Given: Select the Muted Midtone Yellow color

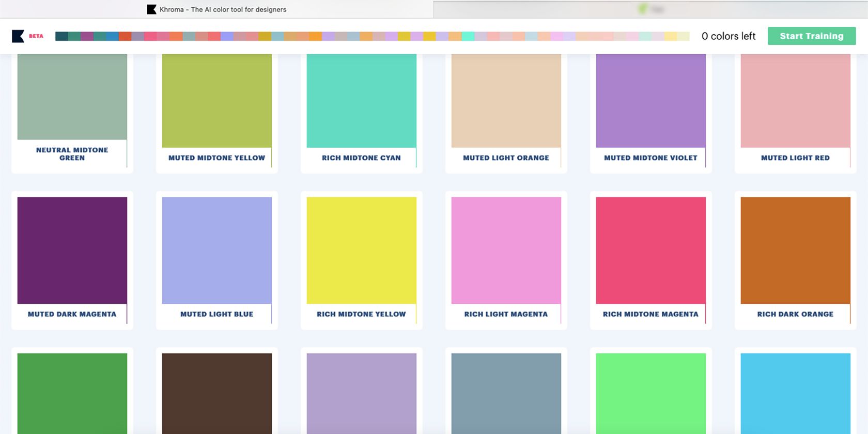Looking at the screenshot, I should pos(217,101).
